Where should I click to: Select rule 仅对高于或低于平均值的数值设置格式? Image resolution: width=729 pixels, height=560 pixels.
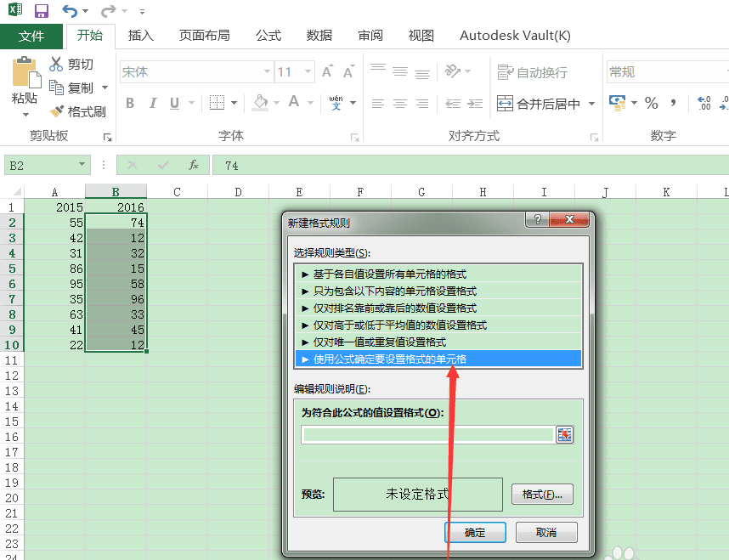(x=438, y=325)
